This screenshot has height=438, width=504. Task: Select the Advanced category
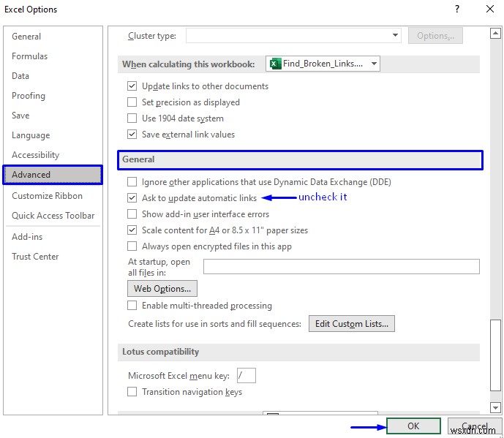pos(53,175)
